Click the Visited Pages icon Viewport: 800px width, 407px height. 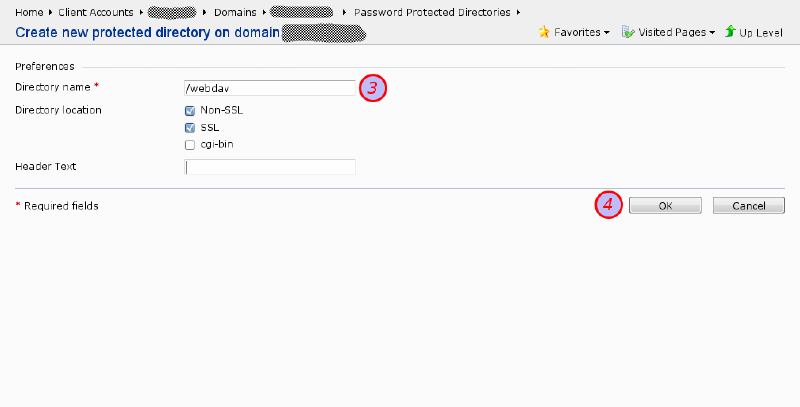pos(628,32)
